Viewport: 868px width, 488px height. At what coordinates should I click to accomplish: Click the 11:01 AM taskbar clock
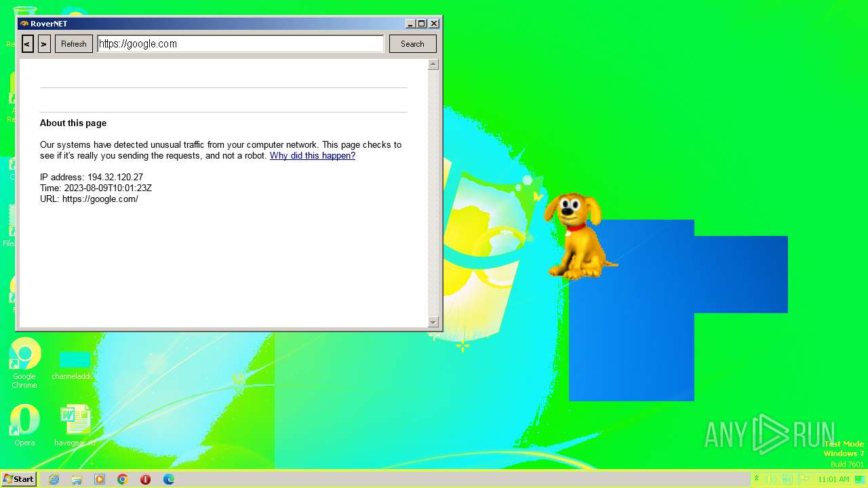click(833, 479)
